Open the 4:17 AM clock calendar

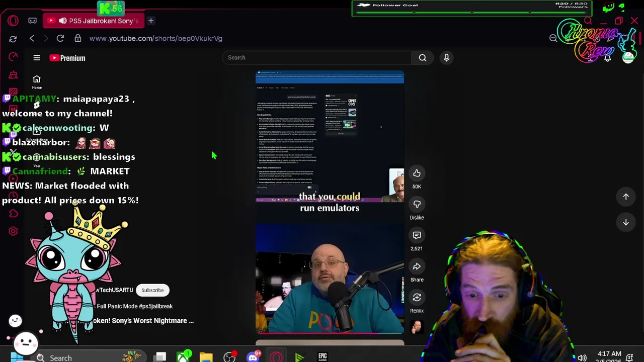tap(609, 357)
